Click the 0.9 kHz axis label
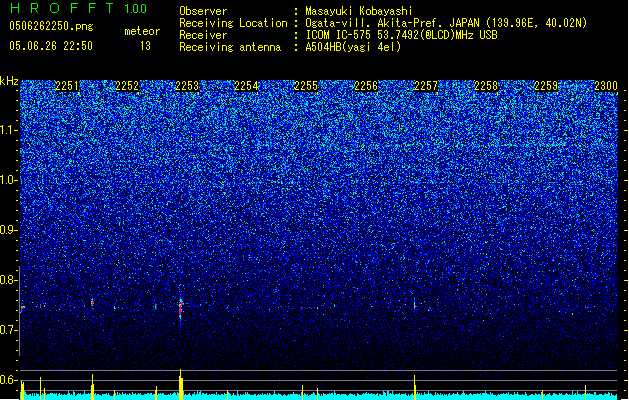Image resolution: width=629 pixels, height=400 pixels. (x=9, y=230)
